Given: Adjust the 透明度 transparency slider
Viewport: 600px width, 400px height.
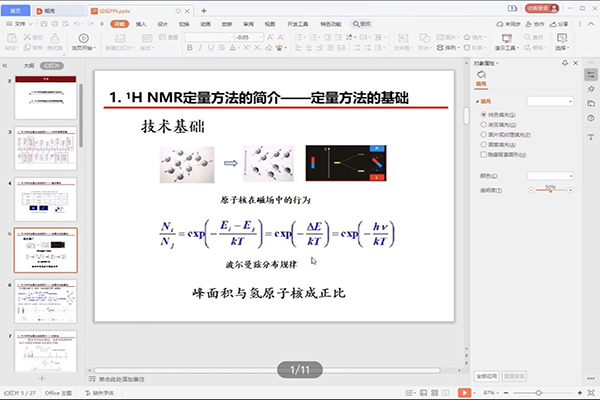Looking at the screenshot, I should coord(551,190).
